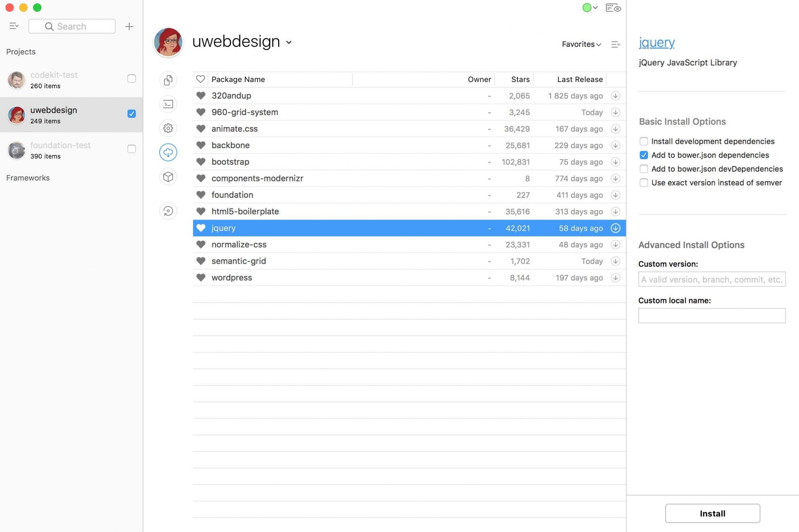799x532 pixels.
Task: Check Use exact version instead of semver
Action: click(x=644, y=183)
